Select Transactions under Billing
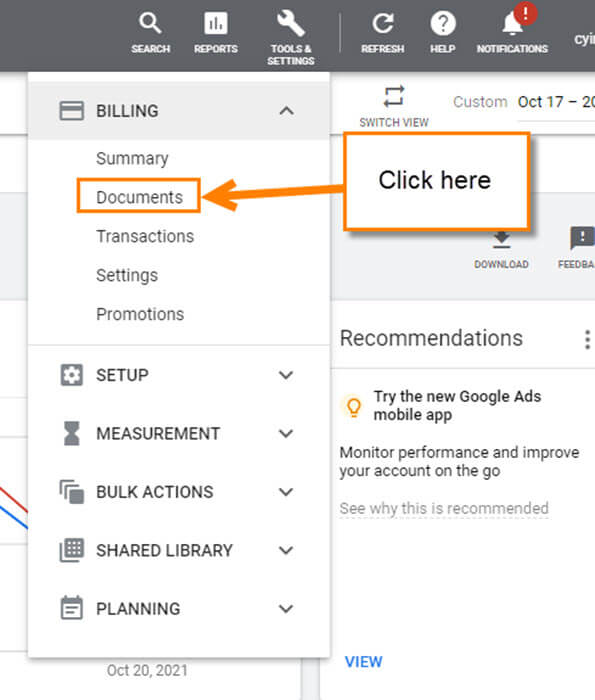The image size is (595, 700). (x=145, y=236)
